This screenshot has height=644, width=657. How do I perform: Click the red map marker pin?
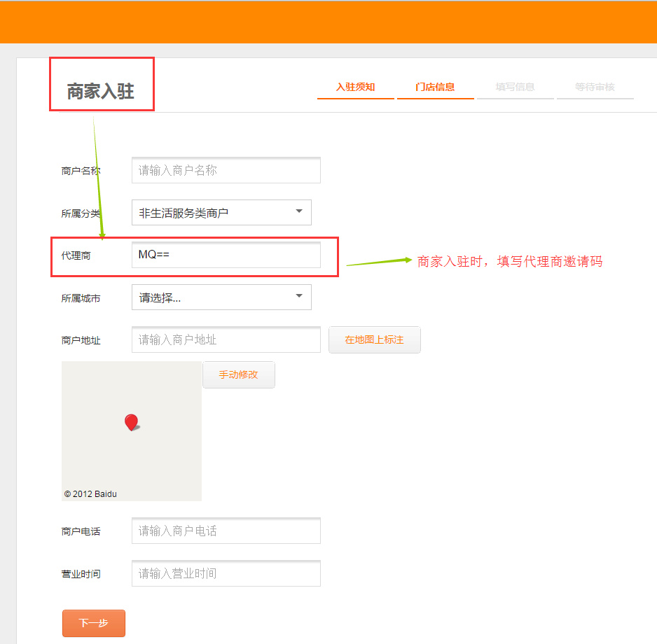[131, 421]
